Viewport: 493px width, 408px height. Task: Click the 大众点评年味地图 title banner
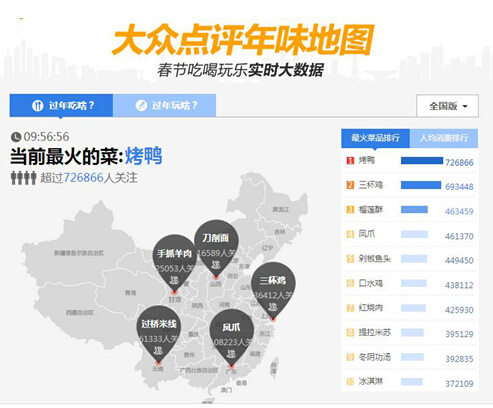click(x=243, y=40)
